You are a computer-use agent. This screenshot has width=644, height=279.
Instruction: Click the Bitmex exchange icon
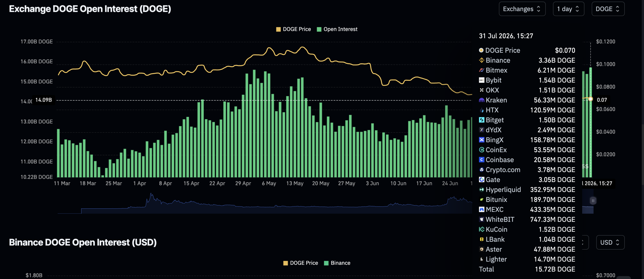(x=481, y=70)
